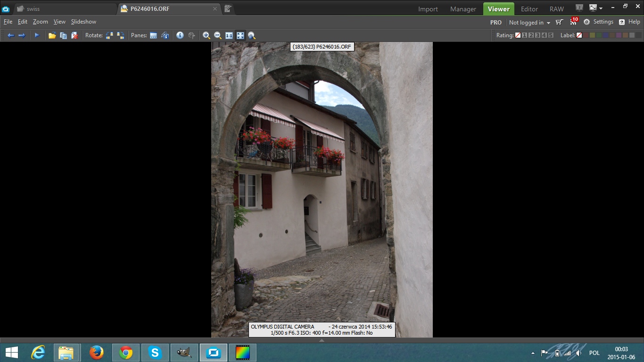Screen dimensions: 644x362
Task: Set zoom to 1:1 actual size
Action: (x=229, y=35)
